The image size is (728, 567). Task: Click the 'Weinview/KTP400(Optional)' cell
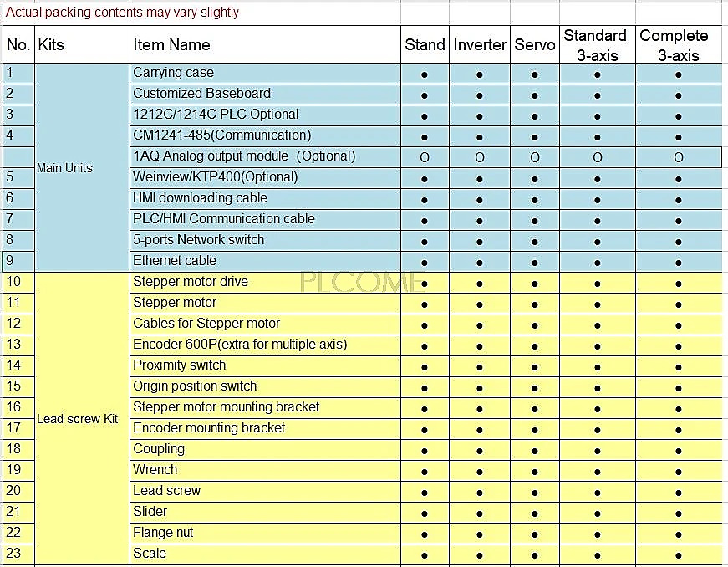coord(265,178)
